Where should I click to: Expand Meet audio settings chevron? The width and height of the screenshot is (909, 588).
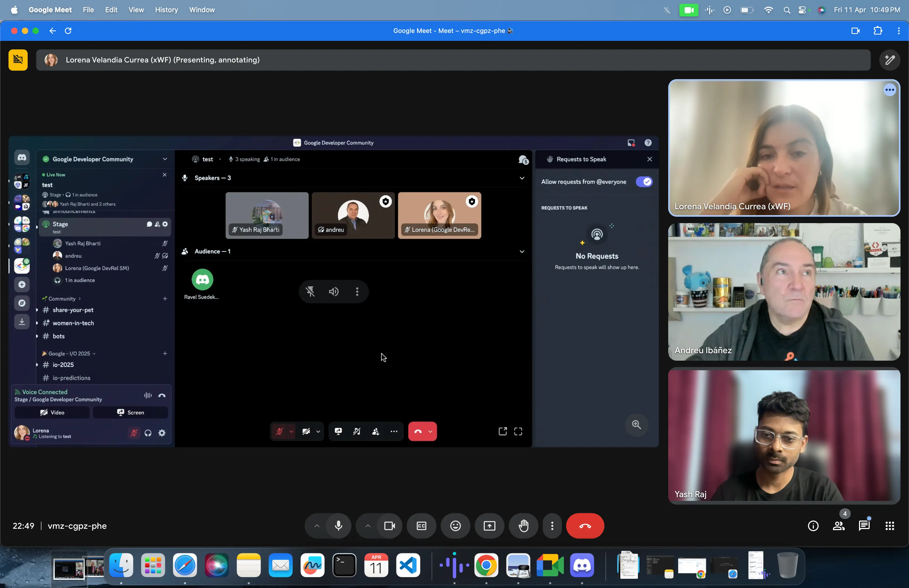(x=317, y=526)
